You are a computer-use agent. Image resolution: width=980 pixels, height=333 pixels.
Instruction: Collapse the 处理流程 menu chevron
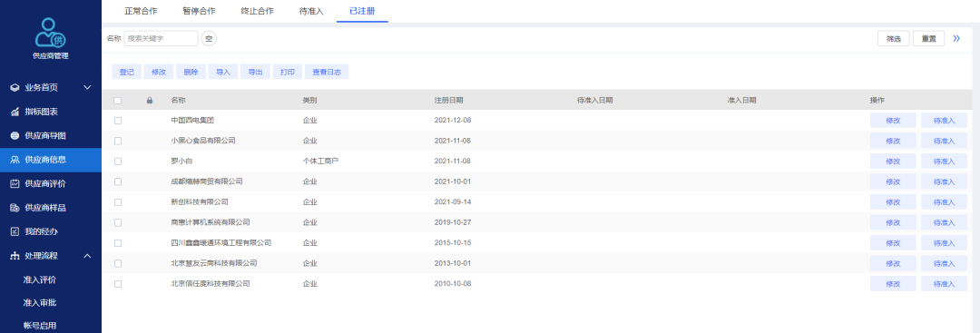pos(87,256)
